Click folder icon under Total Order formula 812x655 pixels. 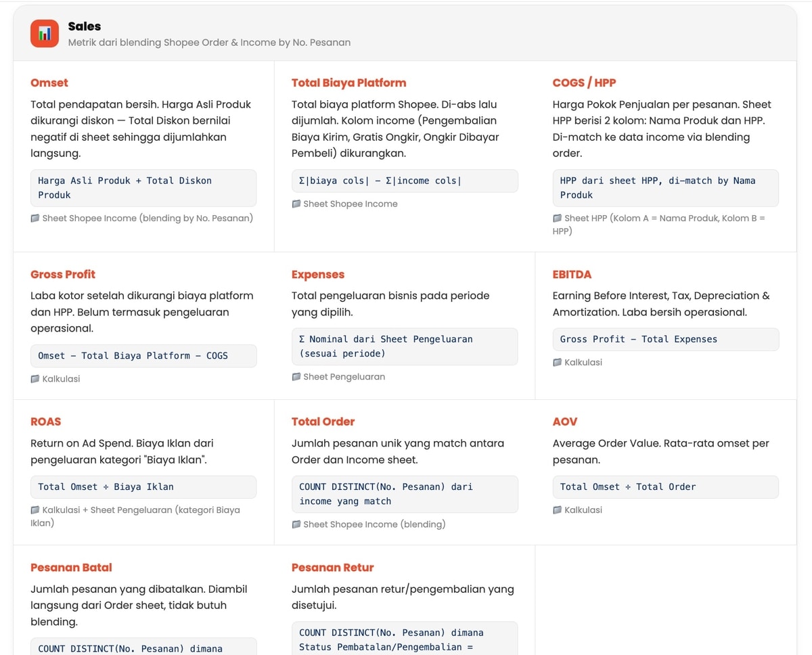click(296, 524)
